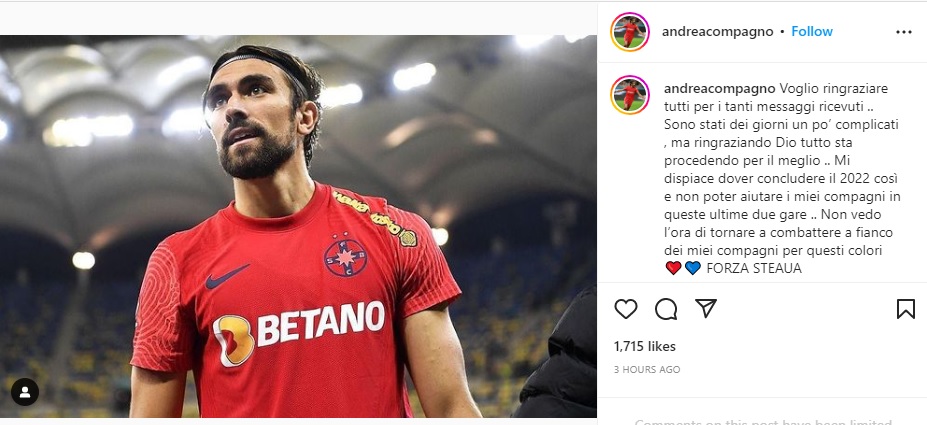Open comments via the speech bubble icon
Viewport: 927px width, 425px height.
[666, 309]
